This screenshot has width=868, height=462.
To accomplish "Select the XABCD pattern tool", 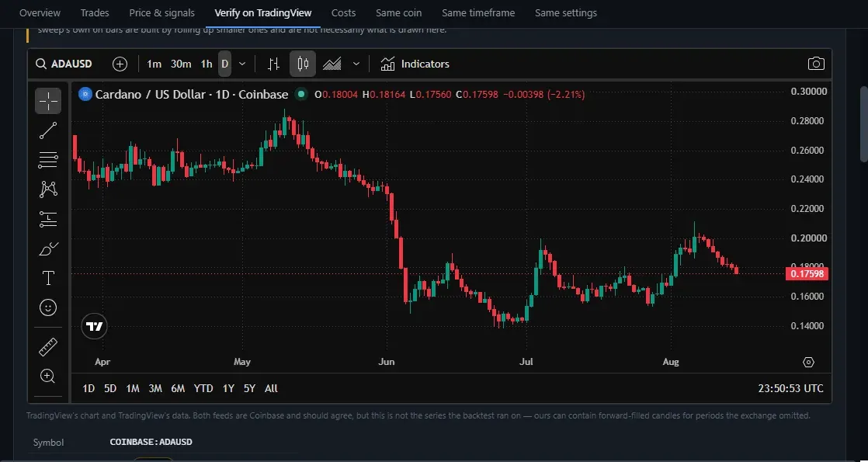I will point(48,189).
